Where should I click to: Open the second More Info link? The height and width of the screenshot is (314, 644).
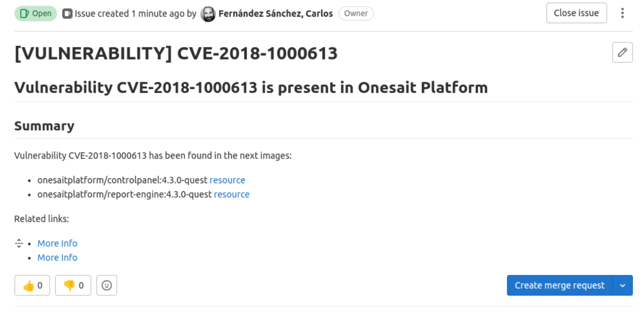point(57,257)
